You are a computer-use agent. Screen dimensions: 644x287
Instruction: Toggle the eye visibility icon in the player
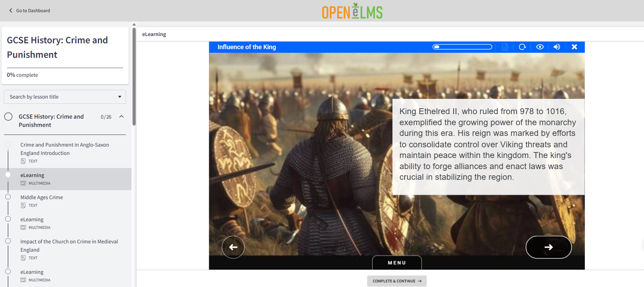[540, 47]
